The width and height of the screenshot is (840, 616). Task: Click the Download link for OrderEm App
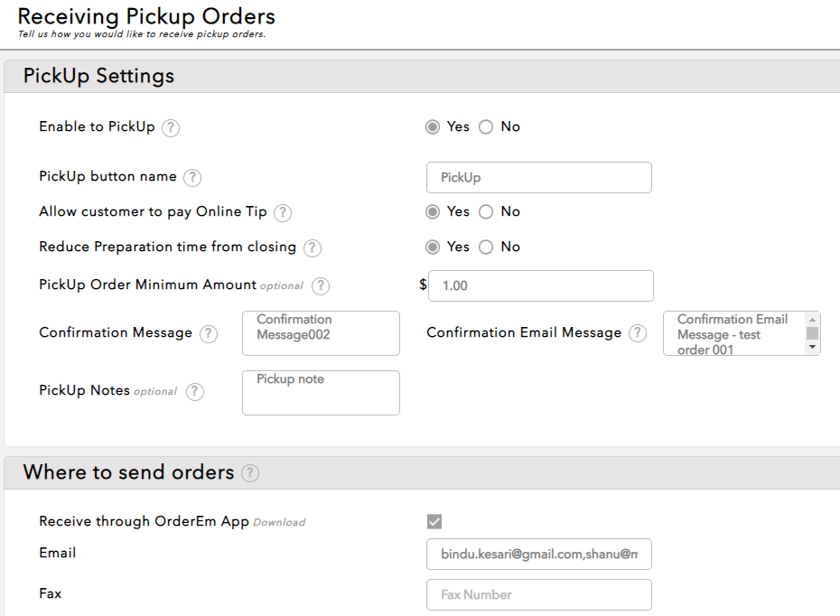(279, 522)
